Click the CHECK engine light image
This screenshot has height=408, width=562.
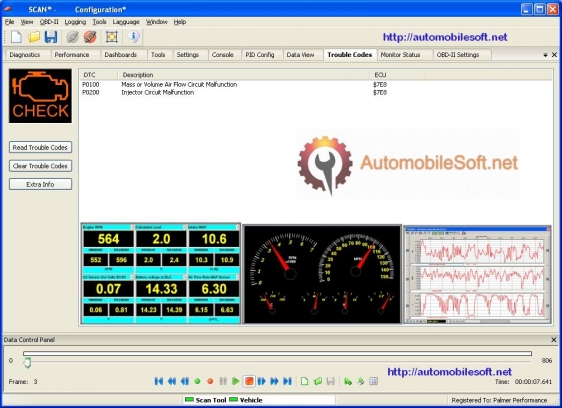40,96
